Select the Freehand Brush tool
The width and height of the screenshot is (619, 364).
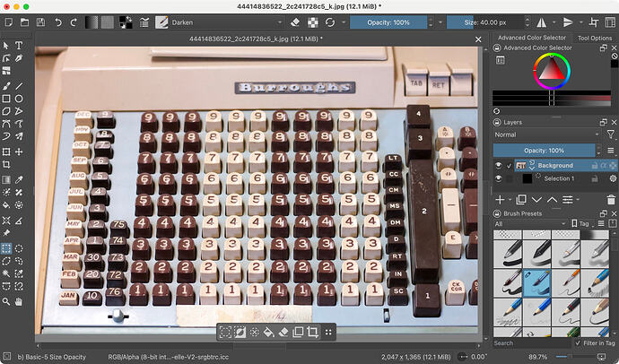(6, 85)
